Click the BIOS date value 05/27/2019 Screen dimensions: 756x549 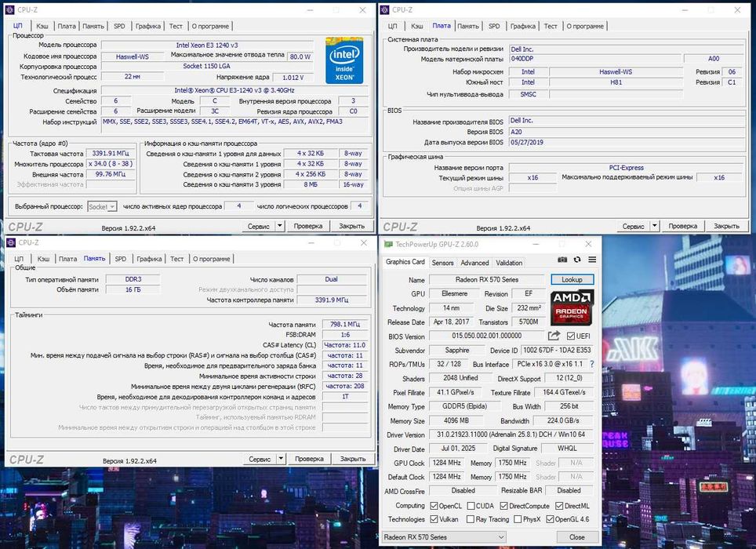click(x=626, y=142)
